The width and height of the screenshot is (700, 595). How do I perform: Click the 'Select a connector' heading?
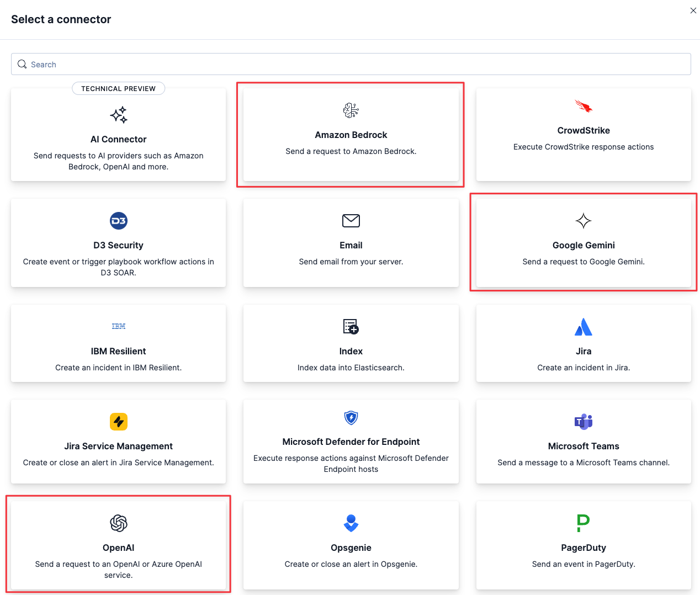[61, 19]
